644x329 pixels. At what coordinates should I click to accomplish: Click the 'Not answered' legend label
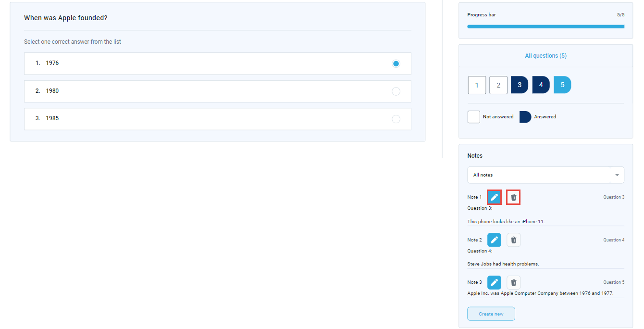[x=498, y=117]
